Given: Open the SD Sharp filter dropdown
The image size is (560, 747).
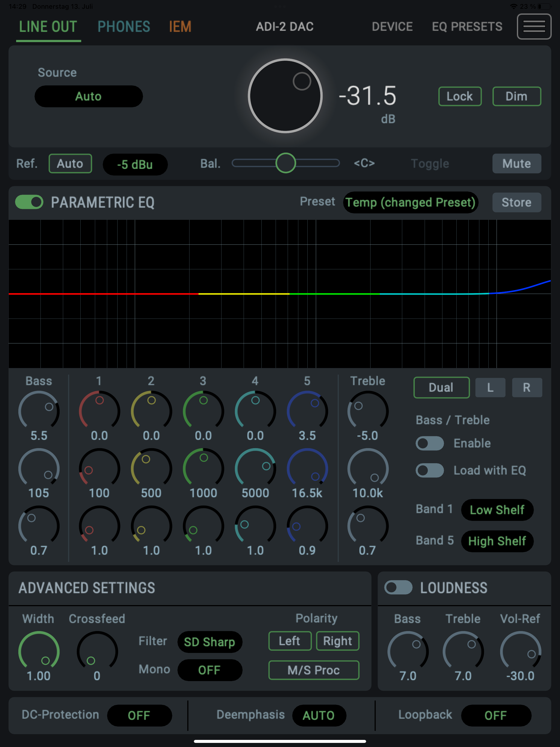Looking at the screenshot, I should coord(210,642).
